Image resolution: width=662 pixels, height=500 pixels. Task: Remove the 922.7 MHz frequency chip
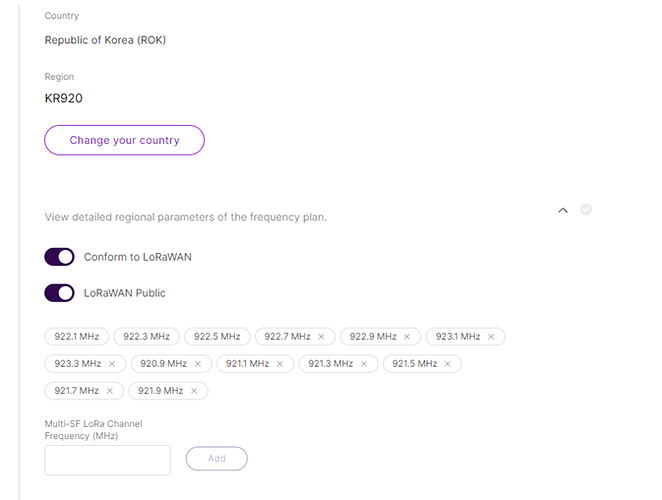pos(322,337)
